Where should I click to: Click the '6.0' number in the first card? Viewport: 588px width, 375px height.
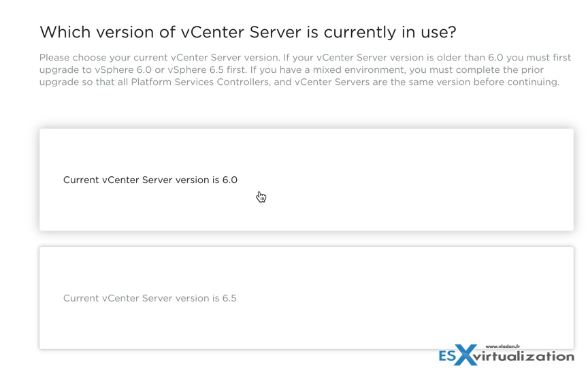(230, 180)
